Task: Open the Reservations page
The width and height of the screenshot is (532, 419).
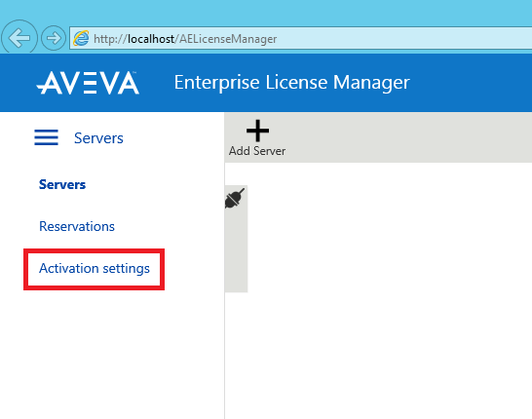Action: 77,226
